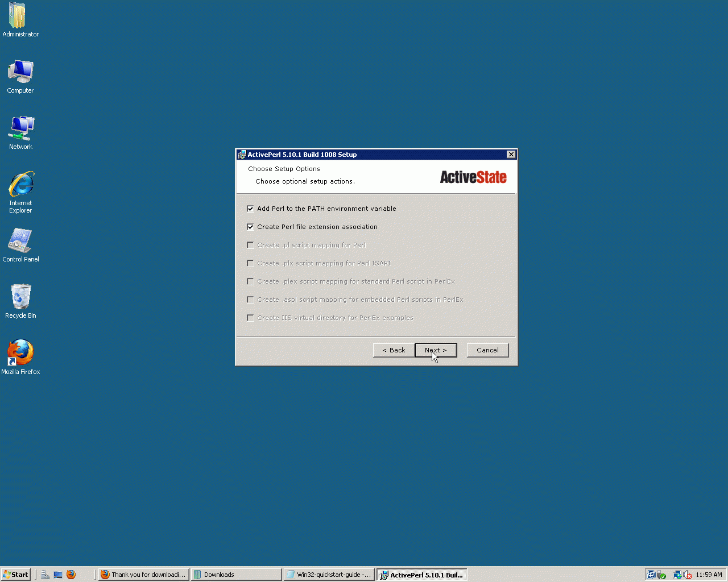Click the disabled .aspl embedded scripts checkbox

(250, 300)
